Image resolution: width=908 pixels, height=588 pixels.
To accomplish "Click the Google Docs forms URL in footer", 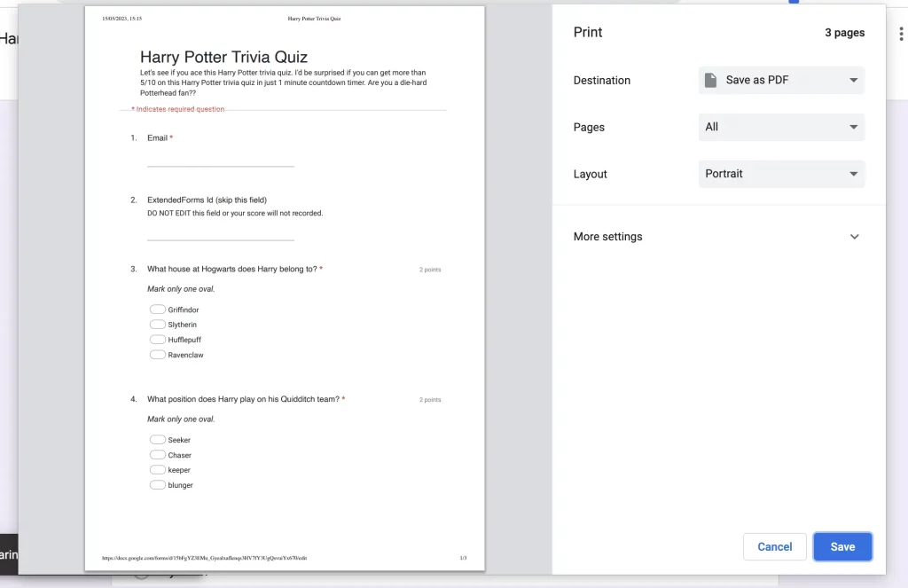I will point(204,558).
